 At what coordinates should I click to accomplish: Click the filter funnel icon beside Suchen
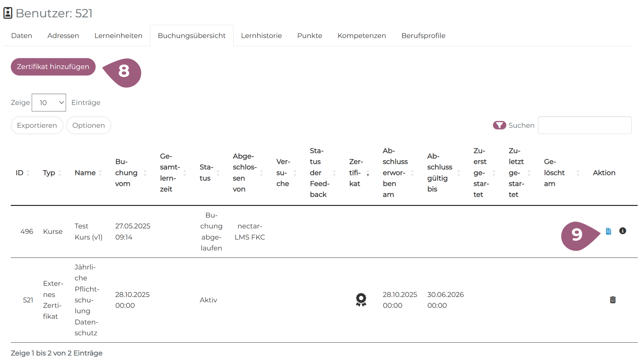pyautogui.click(x=499, y=125)
